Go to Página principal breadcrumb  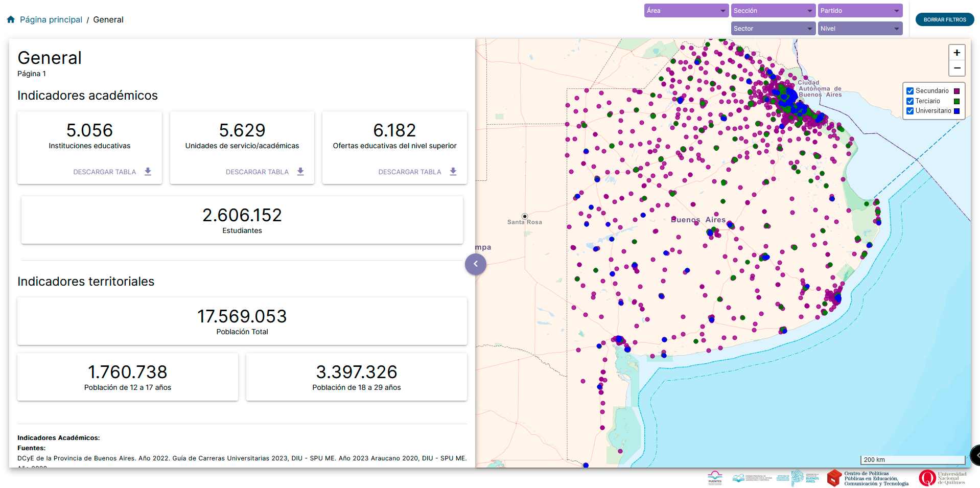coord(51,19)
